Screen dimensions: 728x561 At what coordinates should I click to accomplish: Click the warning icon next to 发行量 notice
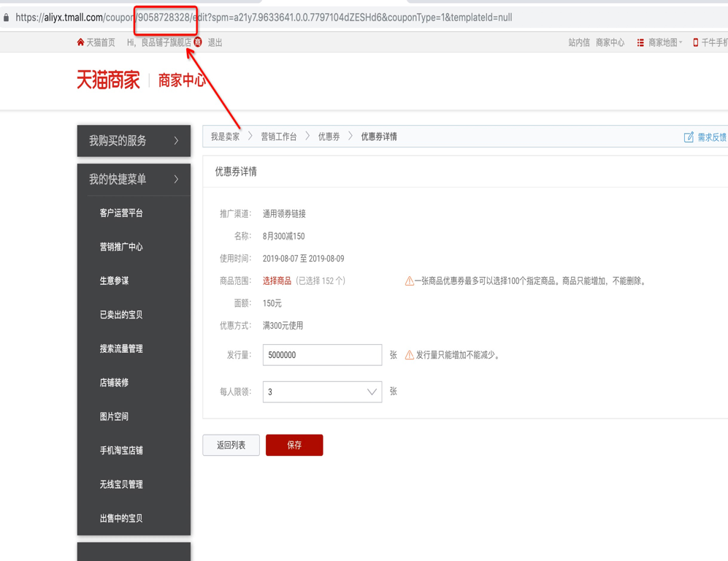pyautogui.click(x=410, y=355)
